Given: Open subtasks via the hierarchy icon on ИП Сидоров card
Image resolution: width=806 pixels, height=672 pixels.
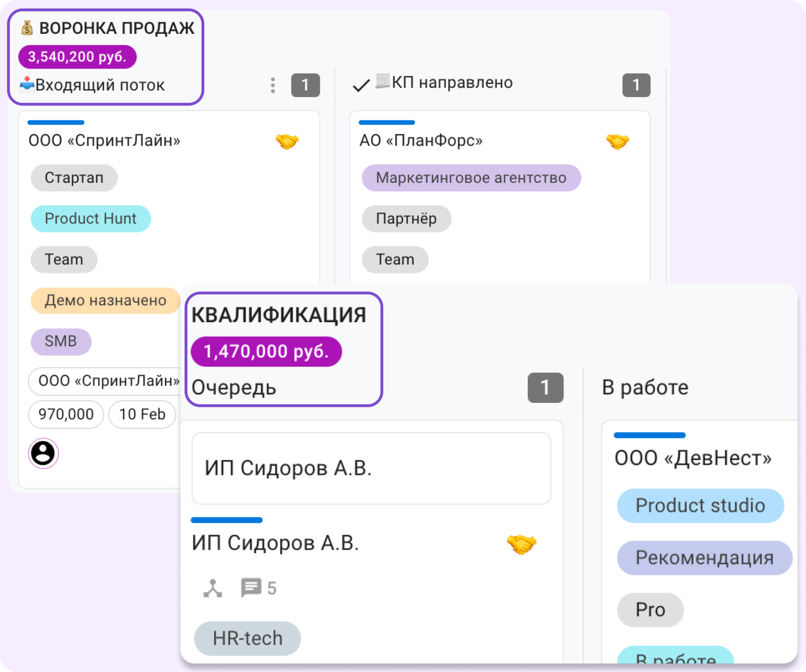Looking at the screenshot, I should coord(212,588).
